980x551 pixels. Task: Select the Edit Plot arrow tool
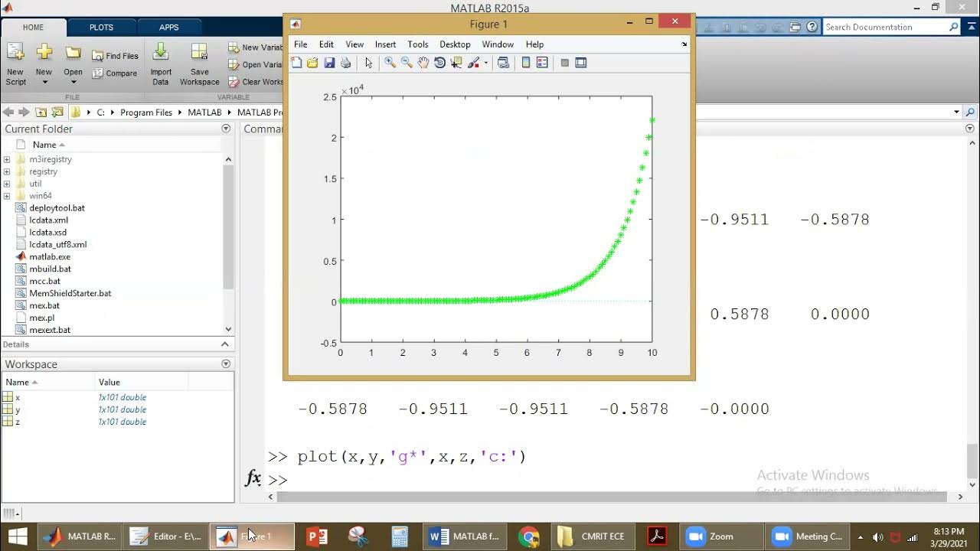tap(368, 63)
